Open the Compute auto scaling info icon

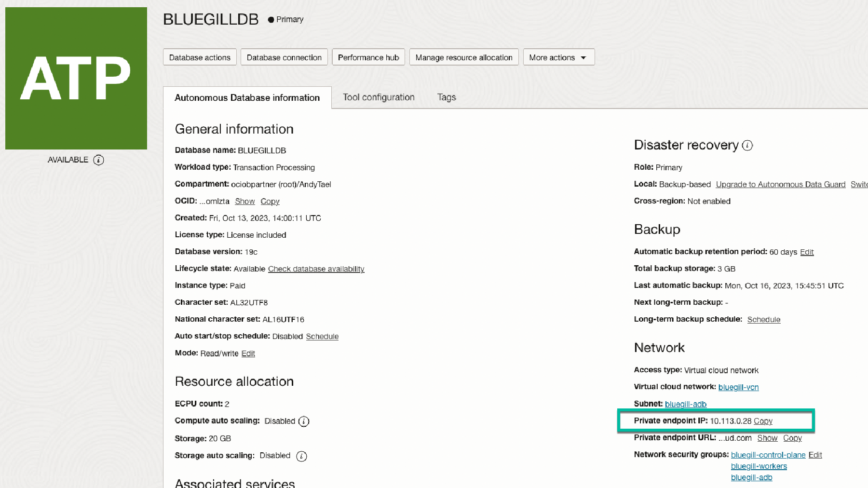[304, 421]
